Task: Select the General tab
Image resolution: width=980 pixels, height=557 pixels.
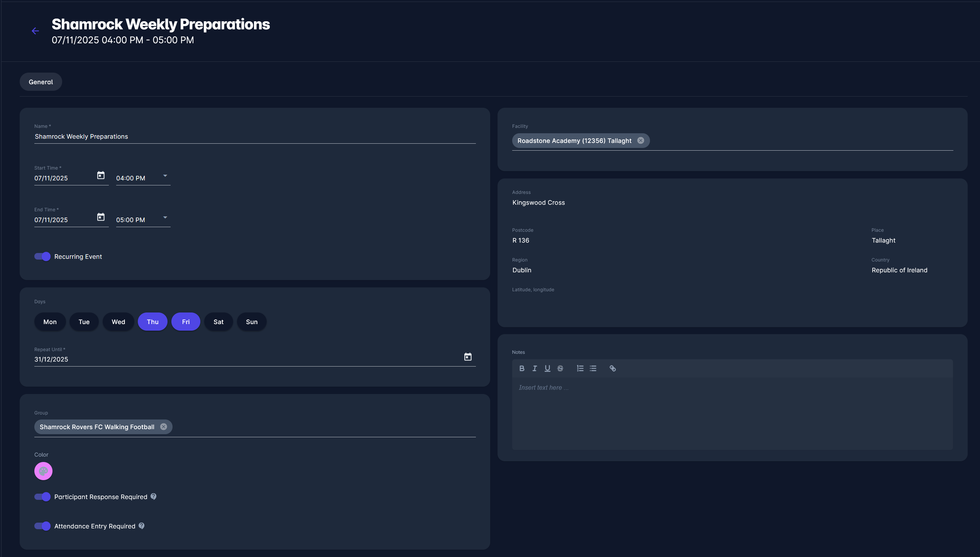Action: pyautogui.click(x=41, y=82)
